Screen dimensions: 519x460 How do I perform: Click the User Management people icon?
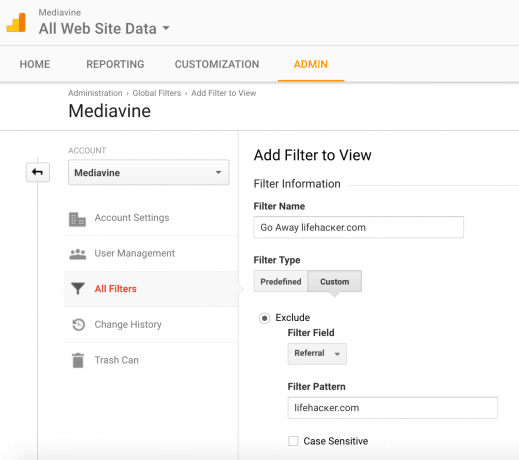(x=78, y=254)
